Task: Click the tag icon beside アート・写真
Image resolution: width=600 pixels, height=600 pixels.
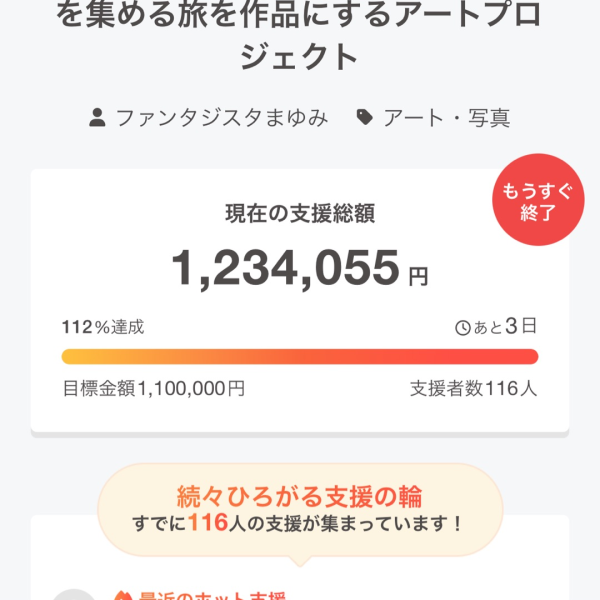Action: coord(365,118)
